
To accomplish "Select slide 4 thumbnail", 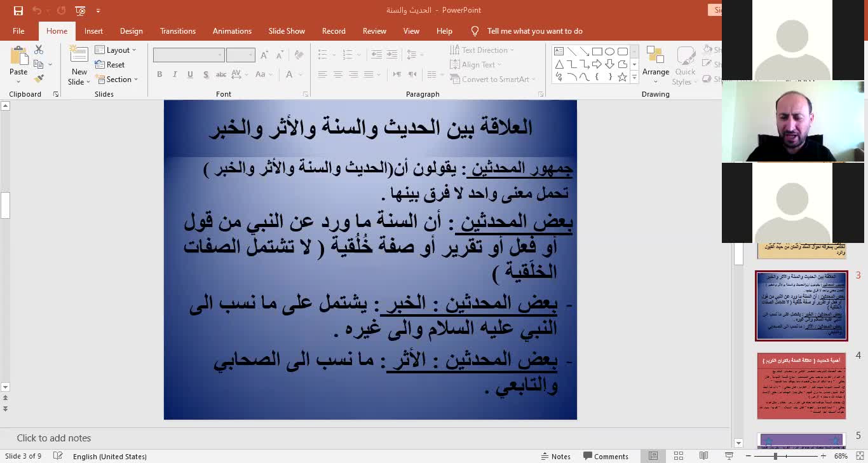I will [801, 386].
